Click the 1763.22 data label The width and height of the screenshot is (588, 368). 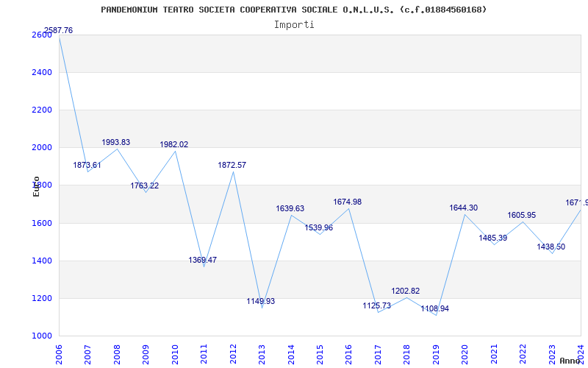pyautogui.click(x=145, y=185)
